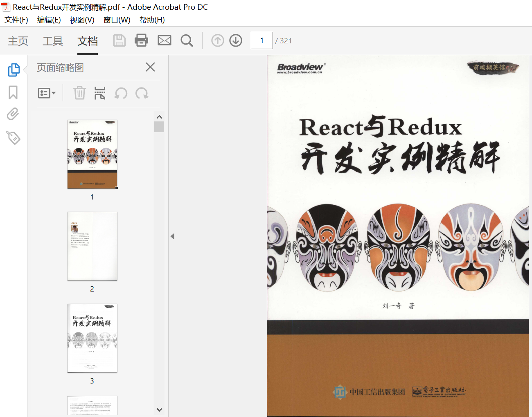
Task: Click the Acrobat PDF icon in the title bar
Action: [x=6, y=7]
